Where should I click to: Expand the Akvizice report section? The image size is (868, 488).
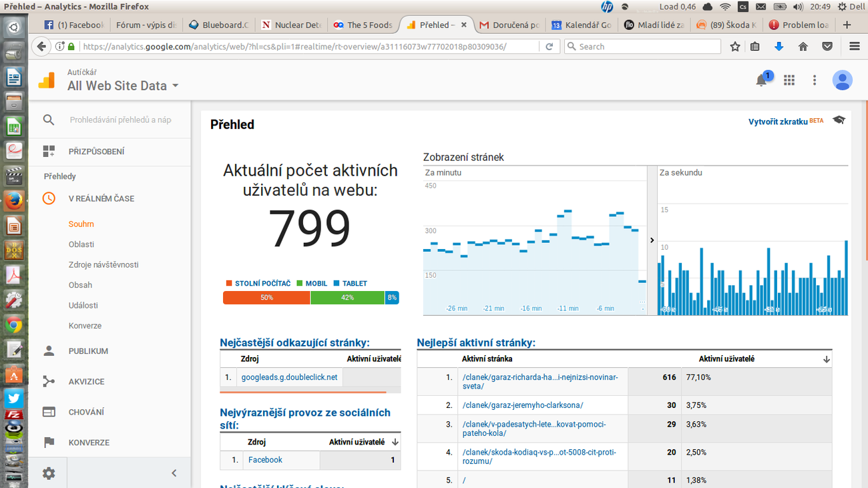[x=86, y=382]
